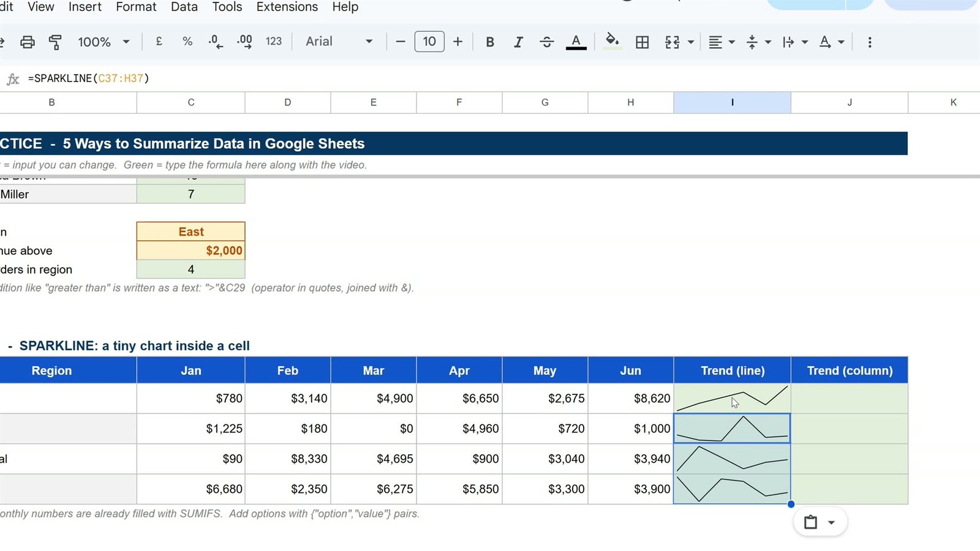Open the borders tool

click(x=643, y=42)
